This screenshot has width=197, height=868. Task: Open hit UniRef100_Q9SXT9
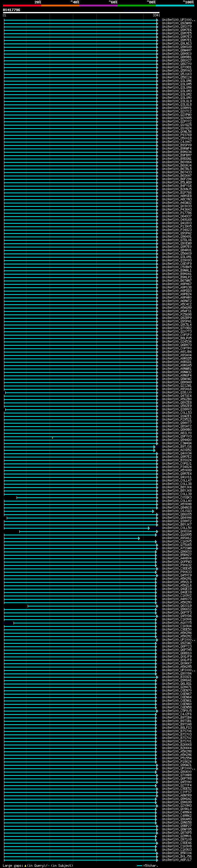tap(177, 26)
